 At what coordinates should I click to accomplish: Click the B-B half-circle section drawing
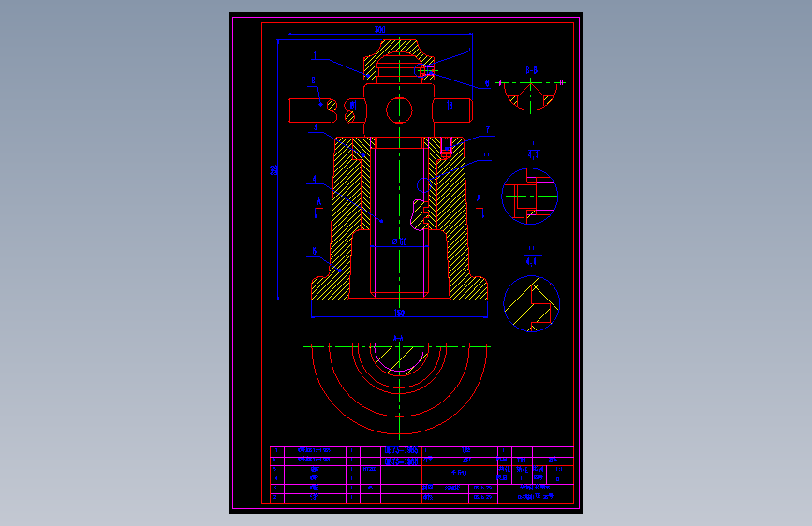coord(531,95)
